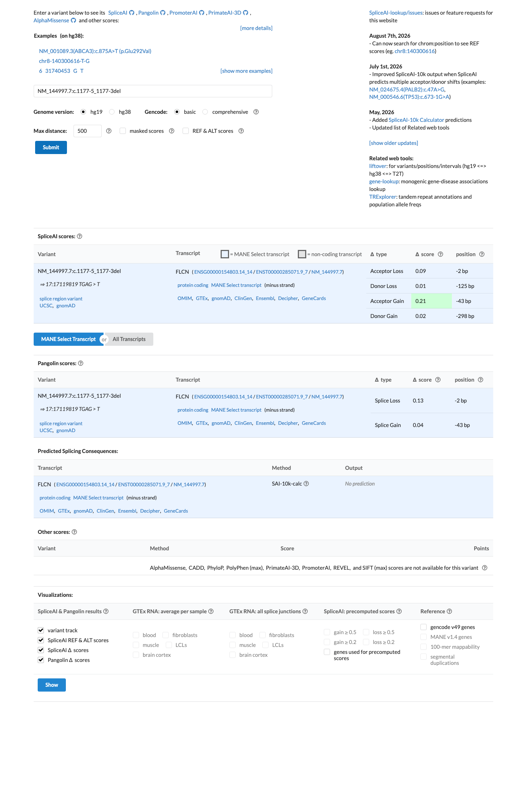This screenshot has width=532, height=805.
Task: Enable masked scores checkbox
Action: [123, 131]
